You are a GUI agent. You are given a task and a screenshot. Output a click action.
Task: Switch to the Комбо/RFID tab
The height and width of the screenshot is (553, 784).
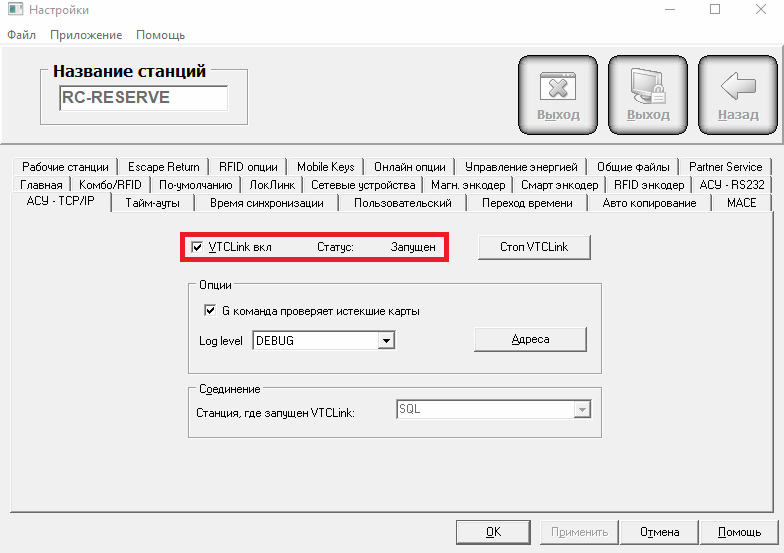[110, 184]
